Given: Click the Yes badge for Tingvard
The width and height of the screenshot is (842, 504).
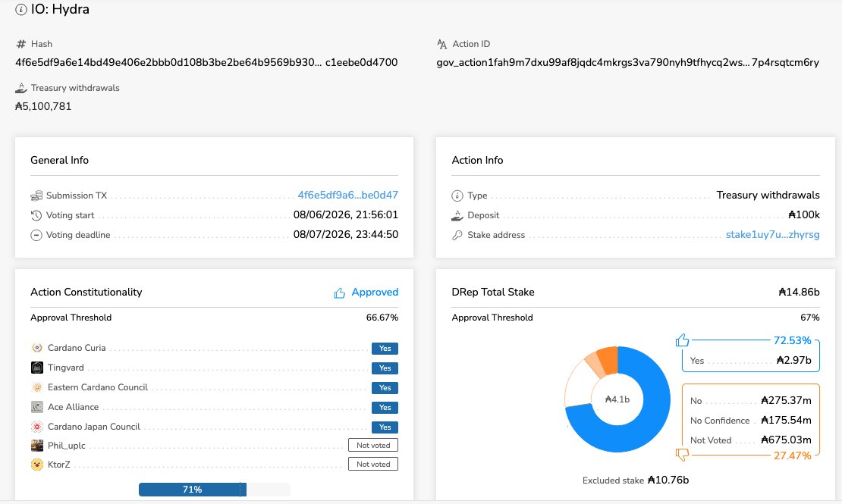Looking at the screenshot, I should tap(385, 368).
